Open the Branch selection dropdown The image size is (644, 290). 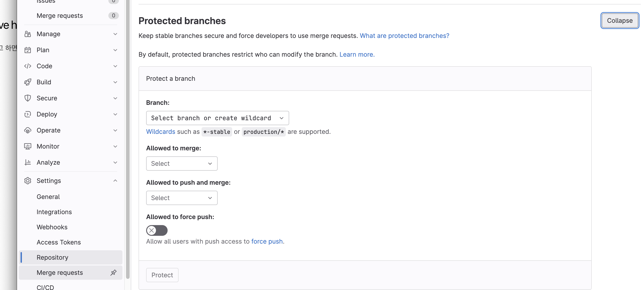click(x=217, y=118)
